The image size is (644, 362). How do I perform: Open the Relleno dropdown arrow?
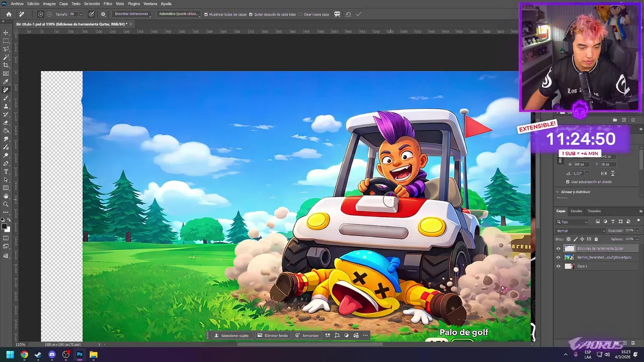pos(637,239)
